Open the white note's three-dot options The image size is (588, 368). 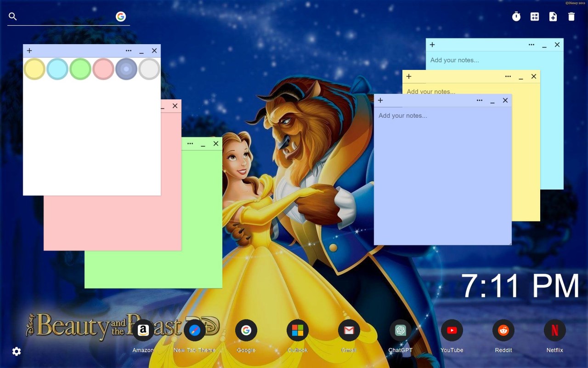[129, 51]
